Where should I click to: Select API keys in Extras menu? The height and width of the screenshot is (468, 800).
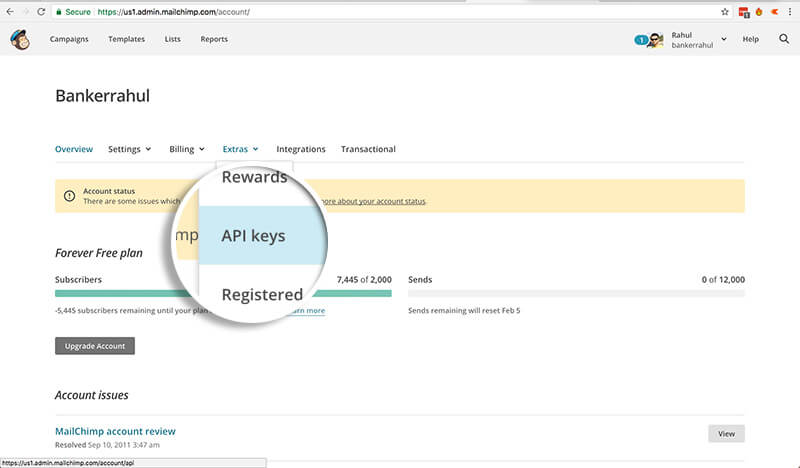(261, 236)
